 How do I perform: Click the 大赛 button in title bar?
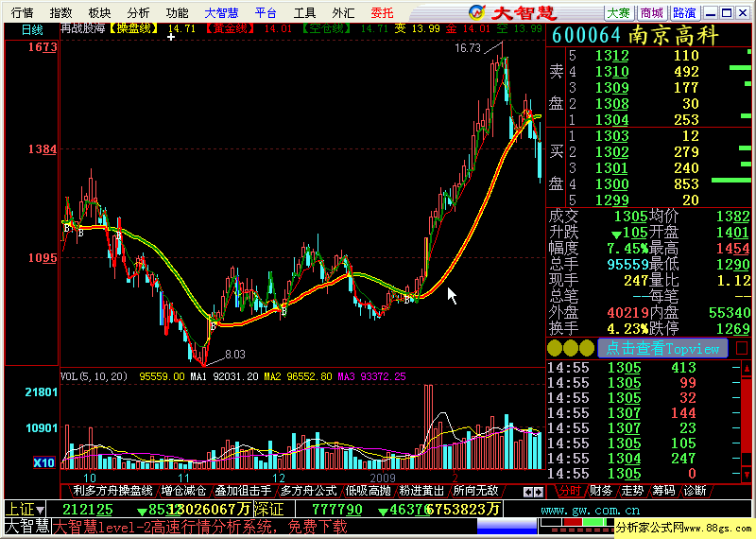click(619, 13)
